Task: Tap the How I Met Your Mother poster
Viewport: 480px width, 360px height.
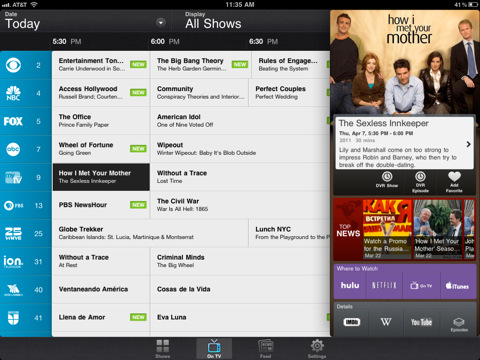Action: (x=404, y=63)
